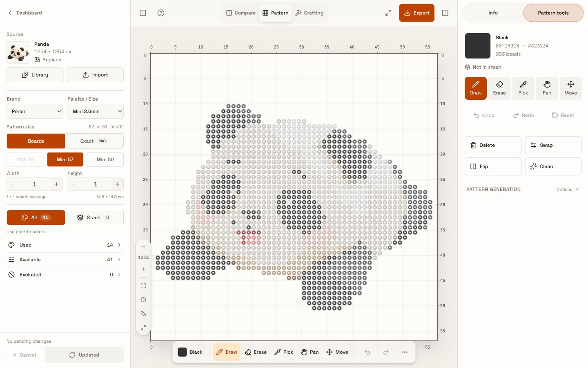The image size is (588, 368).
Task: Switch pattern size mode to Exact
Action: [94, 141]
